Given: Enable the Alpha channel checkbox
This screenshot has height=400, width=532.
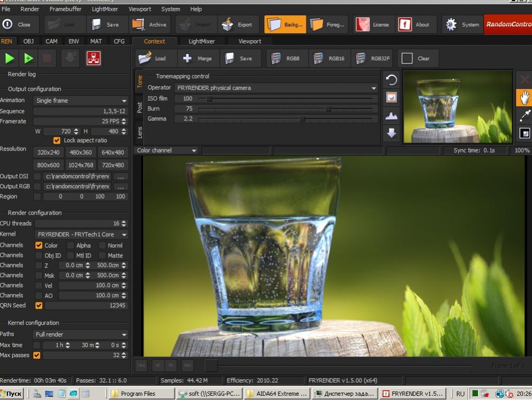Looking at the screenshot, I should tap(70, 245).
